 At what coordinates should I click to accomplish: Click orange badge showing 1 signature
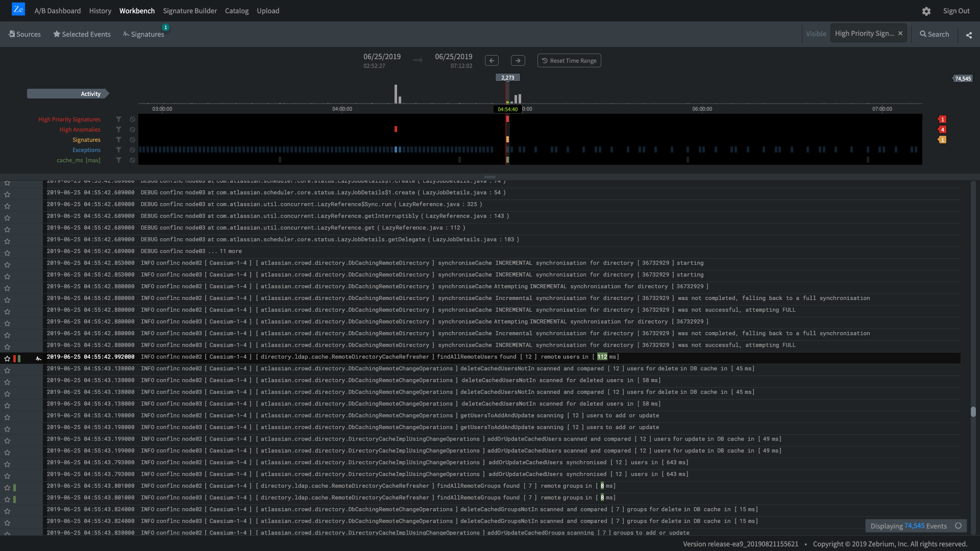[942, 140]
